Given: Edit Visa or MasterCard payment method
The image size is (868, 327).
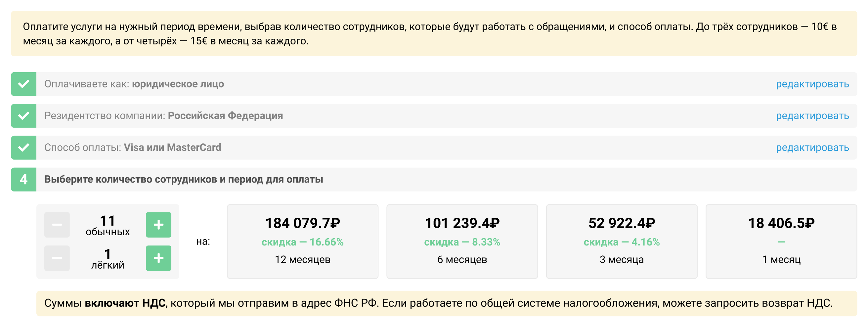Looking at the screenshot, I should tap(812, 147).
